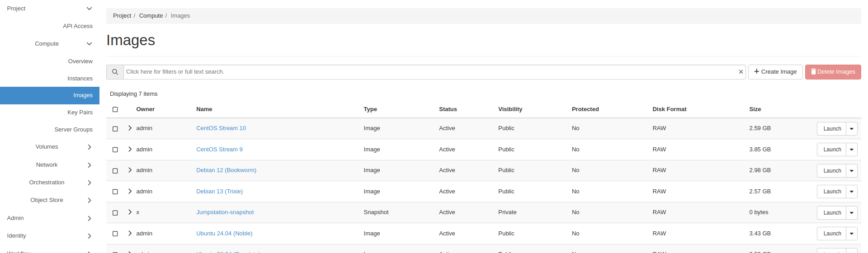
Task: Click the Size column header
Action: point(755,109)
